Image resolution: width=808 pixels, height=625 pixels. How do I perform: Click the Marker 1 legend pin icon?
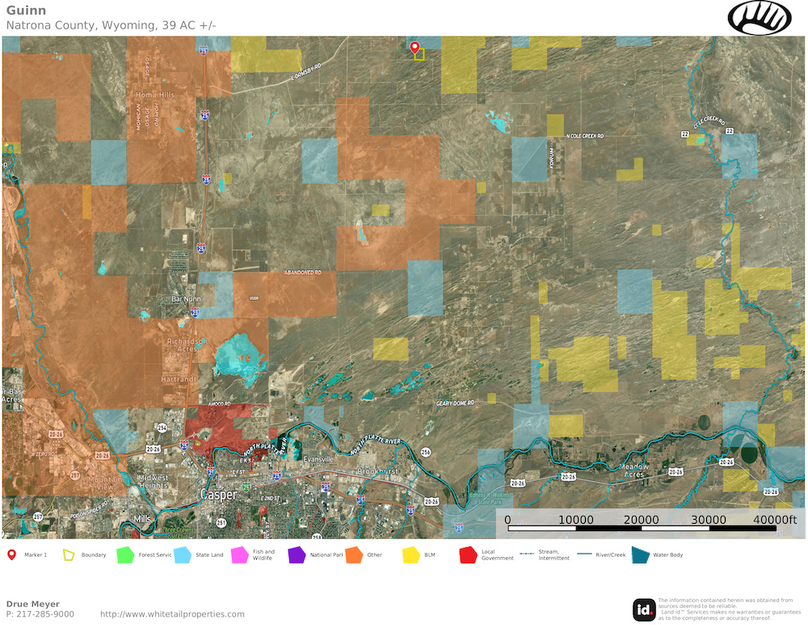coord(11,554)
